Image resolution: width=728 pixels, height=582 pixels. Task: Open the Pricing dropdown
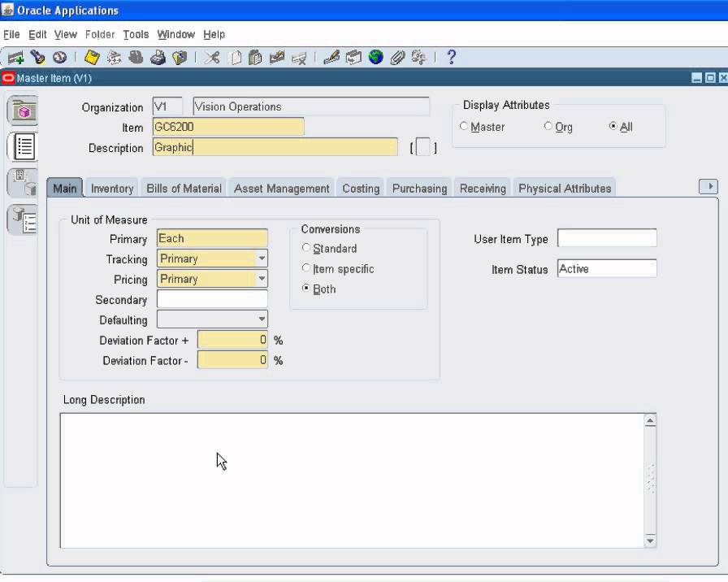[x=262, y=279]
